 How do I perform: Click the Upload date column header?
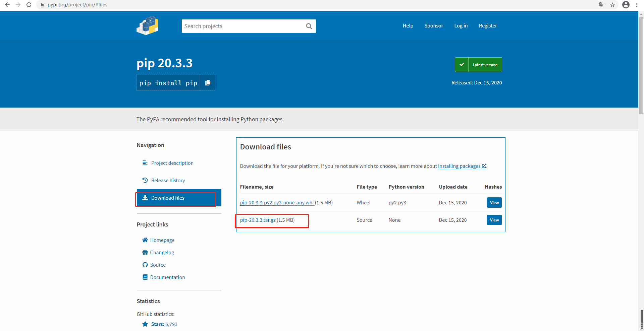pyautogui.click(x=453, y=187)
